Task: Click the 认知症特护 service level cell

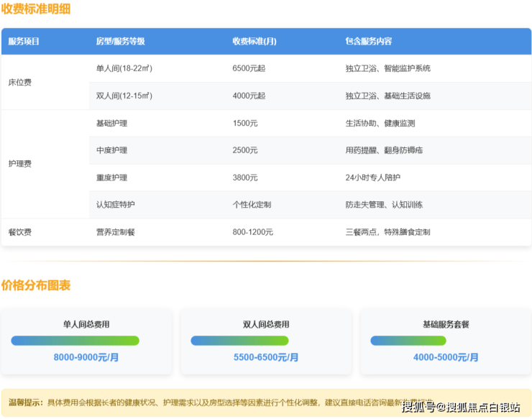Action: tap(115, 205)
